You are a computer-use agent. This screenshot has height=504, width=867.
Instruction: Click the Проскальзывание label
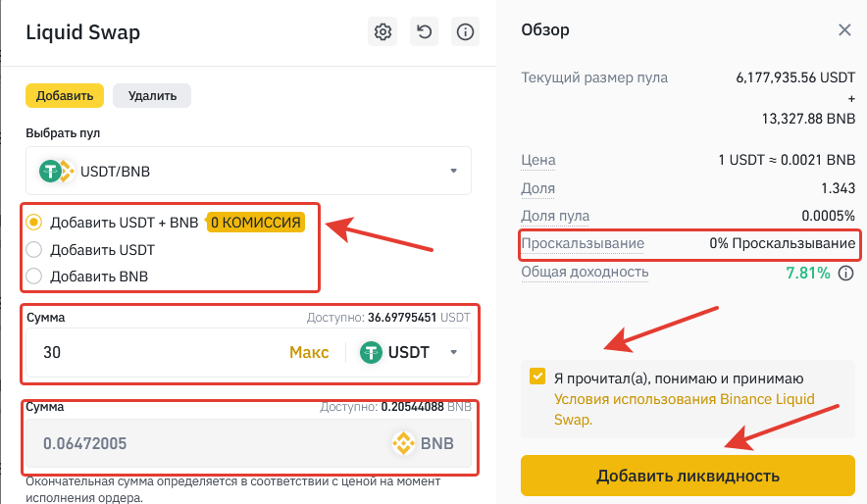tap(583, 243)
